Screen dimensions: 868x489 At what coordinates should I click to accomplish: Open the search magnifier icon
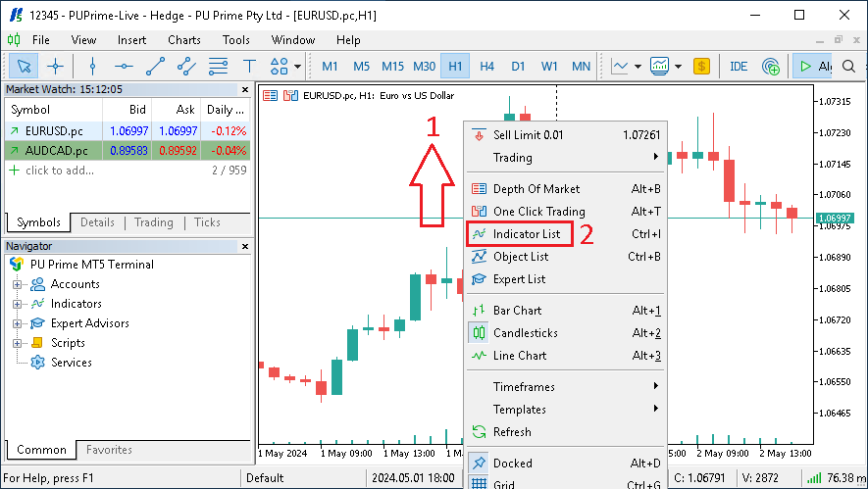click(848, 67)
